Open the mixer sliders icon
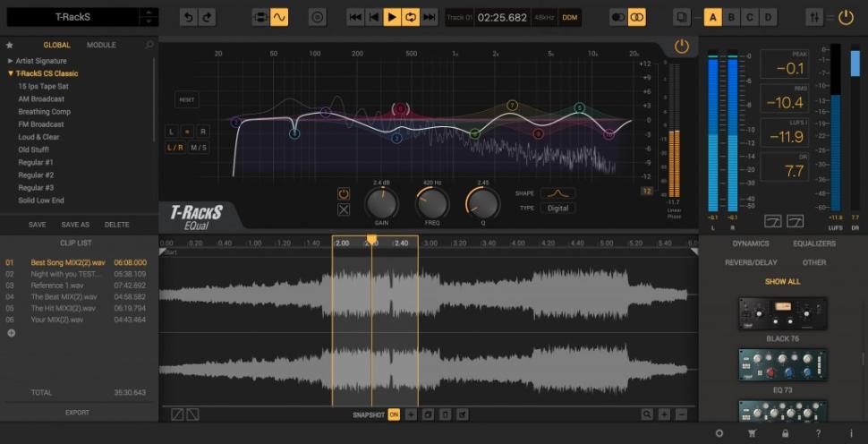The height and width of the screenshot is (444, 868). (x=814, y=17)
